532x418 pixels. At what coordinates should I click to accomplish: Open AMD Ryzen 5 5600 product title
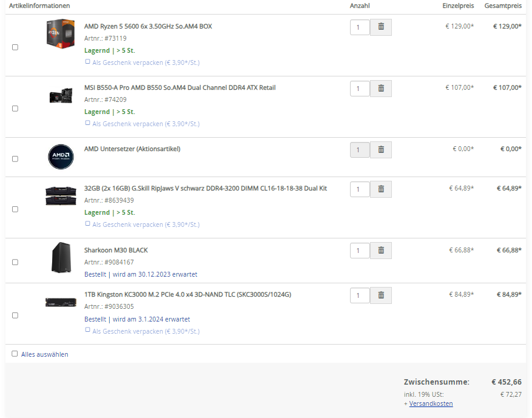148,26
